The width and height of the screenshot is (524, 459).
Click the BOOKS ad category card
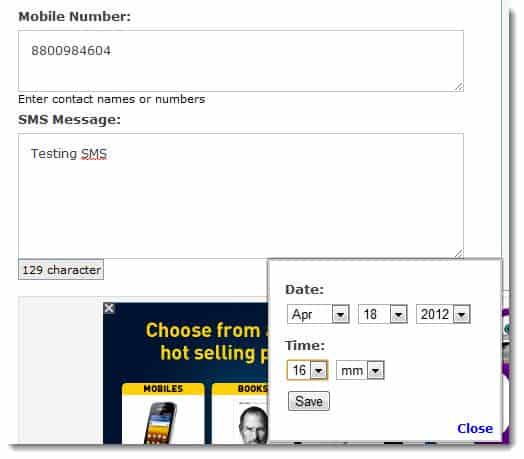[x=240, y=414]
